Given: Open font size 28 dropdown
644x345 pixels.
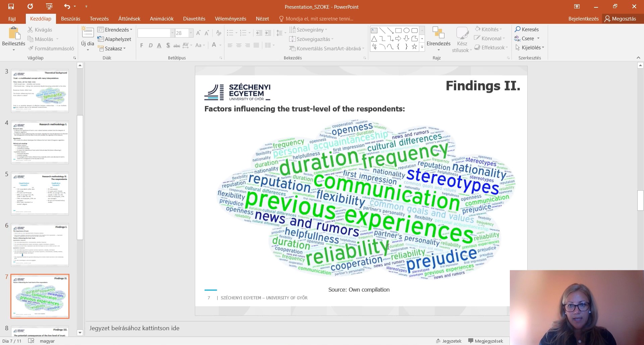Looking at the screenshot, I should (191, 33).
